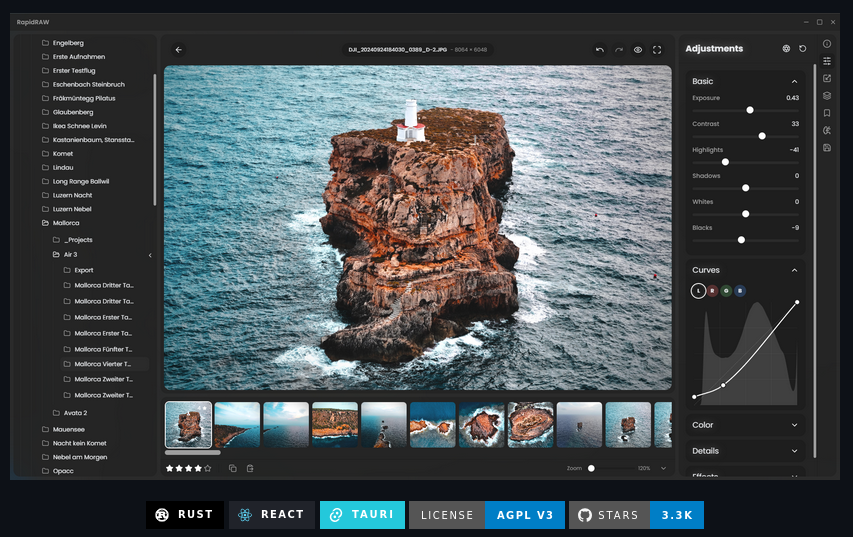853x537 pixels.
Task: Expand the Details section
Action: point(794,451)
